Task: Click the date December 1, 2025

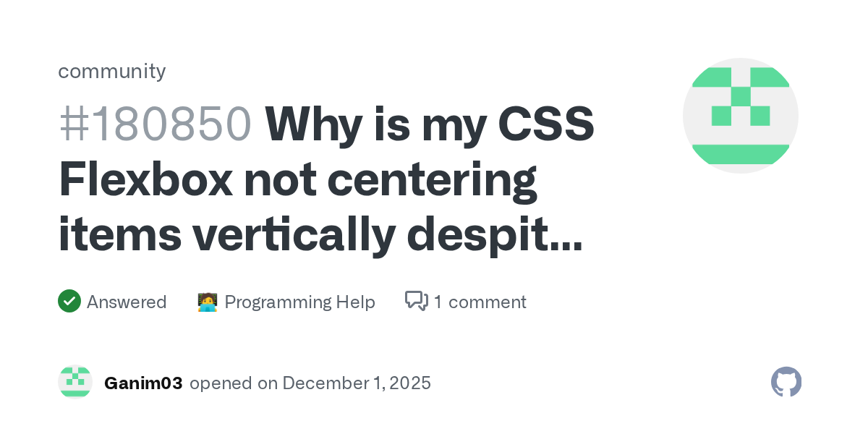Action: pos(357,383)
